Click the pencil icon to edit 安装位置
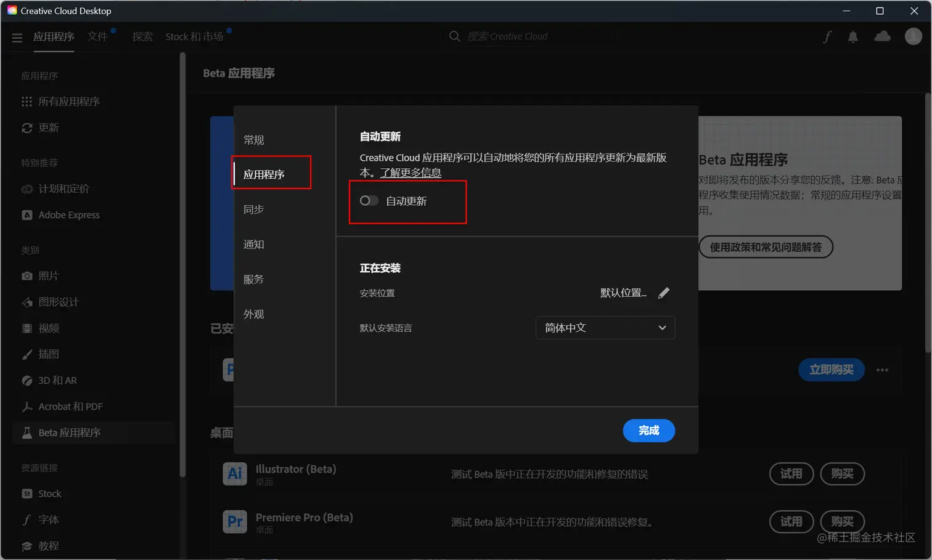 coord(664,293)
